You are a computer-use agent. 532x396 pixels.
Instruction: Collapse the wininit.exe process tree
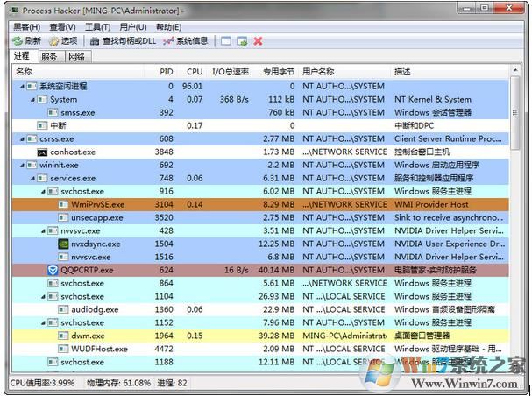click(19, 165)
